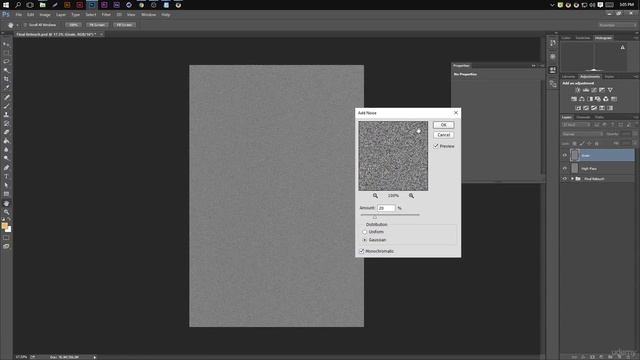Select the History Brush tool
640x360 pixels.
[x=6, y=123]
